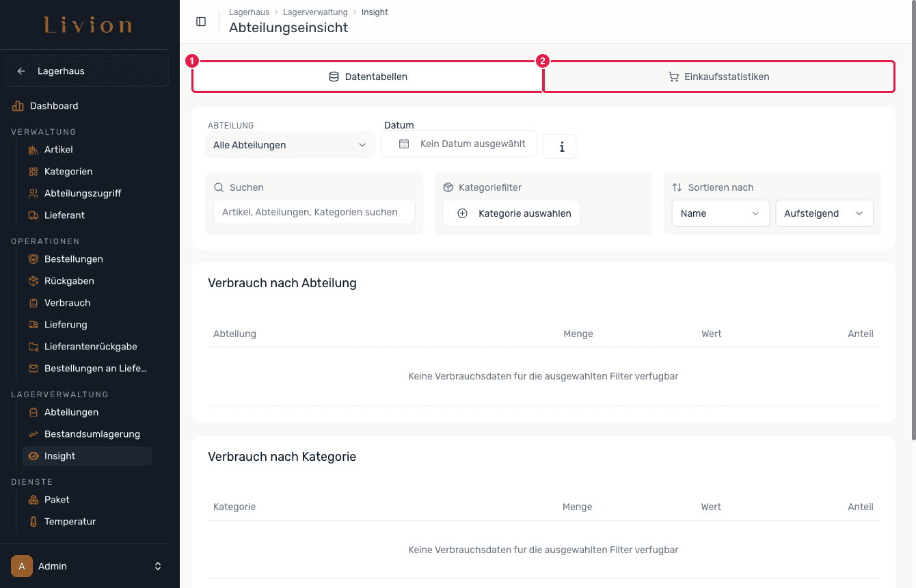Click the Lagerverwaltung breadcrumb link
The width and height of the screenshot is (916, 588).
point(315,12)
